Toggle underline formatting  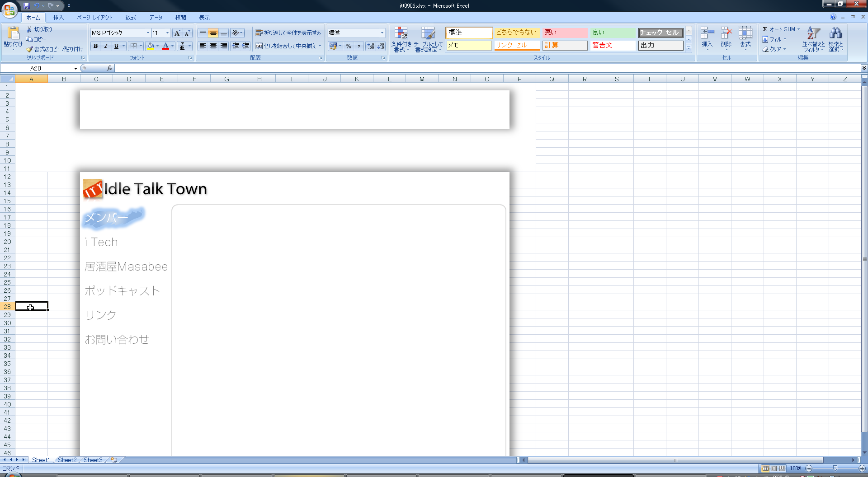tap(116, 46)
